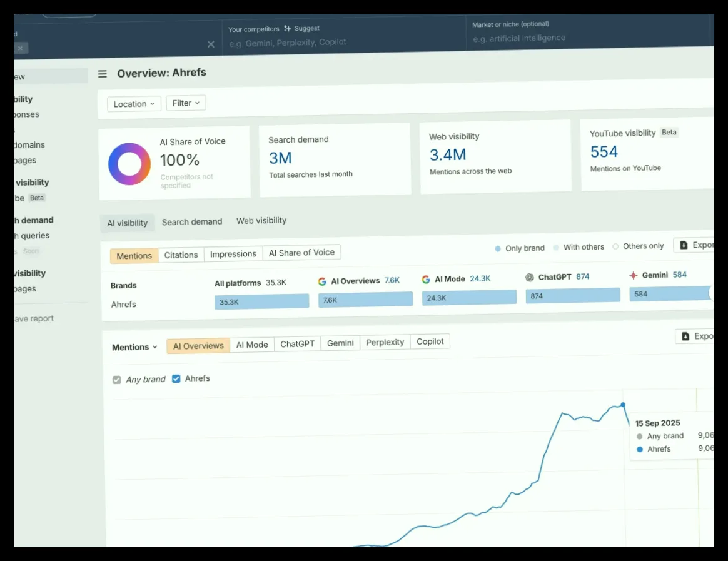Open the queries item in the sidebar
Screen dimensions: 728x561
tap(31, 235)
